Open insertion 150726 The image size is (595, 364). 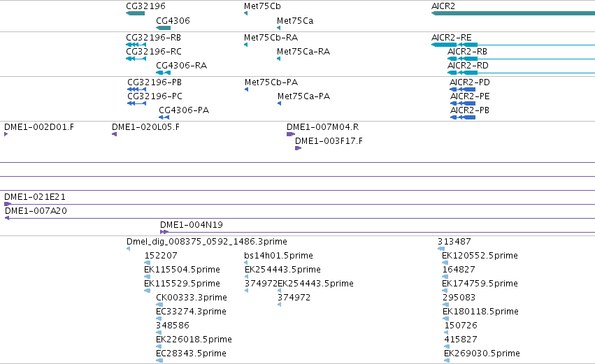pyautogui.click(x=461, y=326)
